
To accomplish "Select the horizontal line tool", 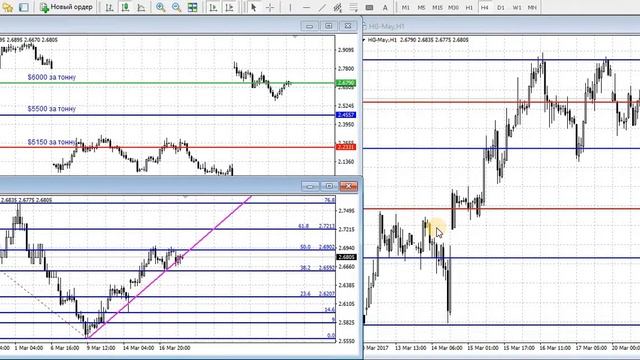I will tap(306, 7).
